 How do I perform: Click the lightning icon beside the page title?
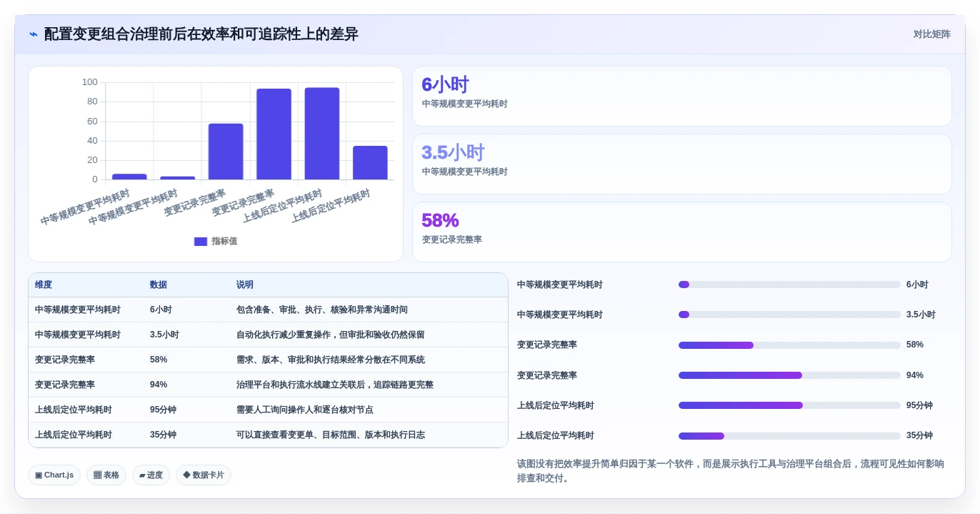(x=34, y=34)
